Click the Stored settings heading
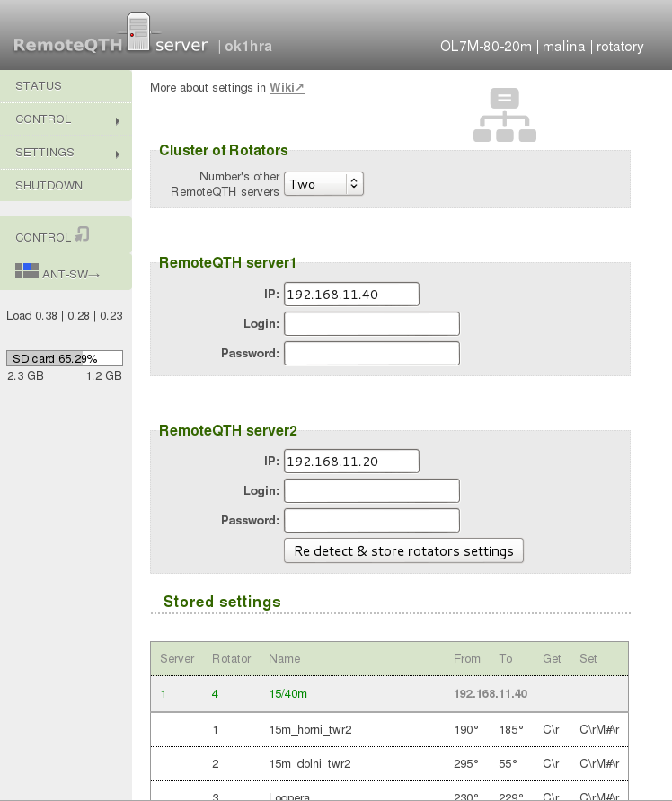 point(222,602)
